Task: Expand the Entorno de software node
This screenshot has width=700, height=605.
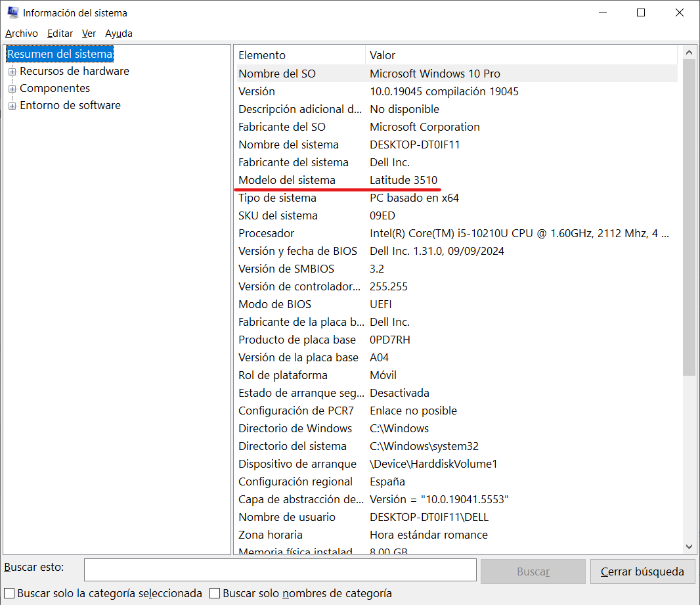Action: (x=12, y=106)
